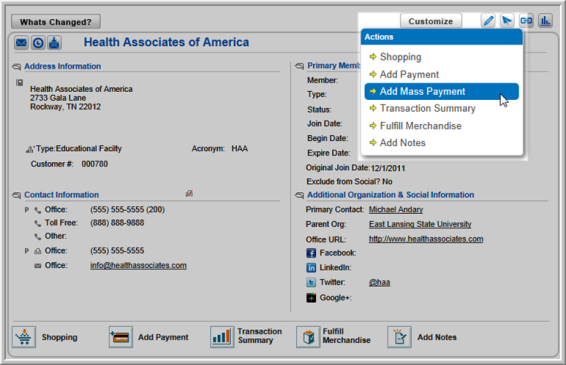Image resolution: width=566 pixels, height=365 pixels.
Task: Click the envelope email icon beside organization name
Action: tap(21, 43)
